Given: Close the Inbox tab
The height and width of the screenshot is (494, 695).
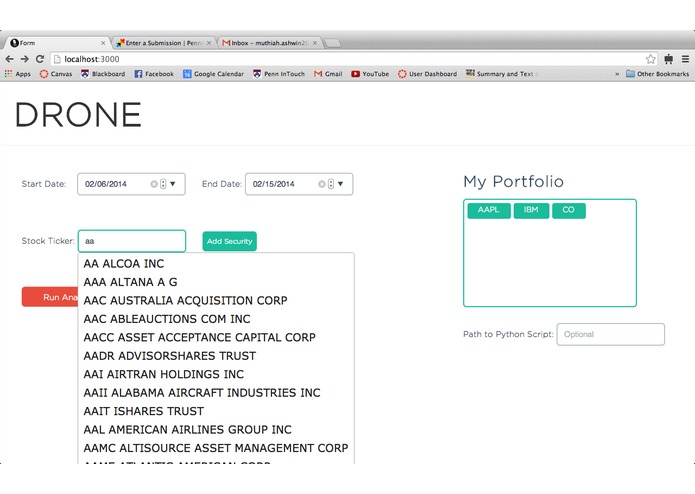Looking at the screenshot, I should (x=315, y=43).
